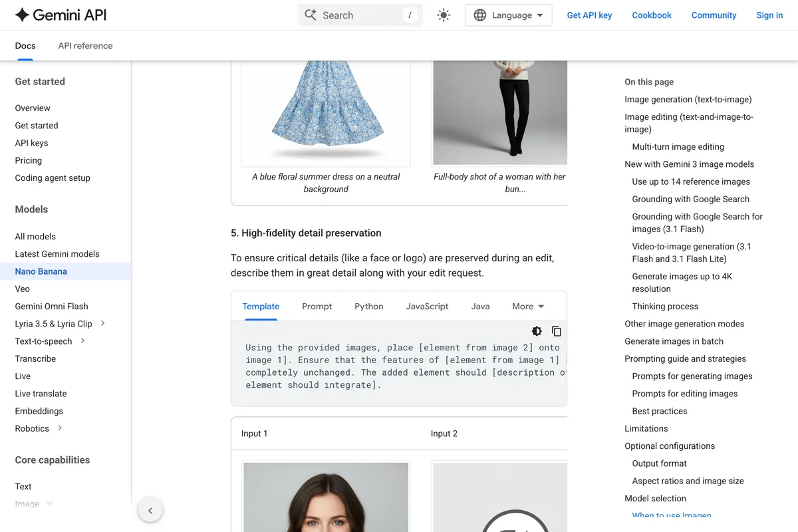Jump to Generate images up to 4K resolution

tap(682, 283)
